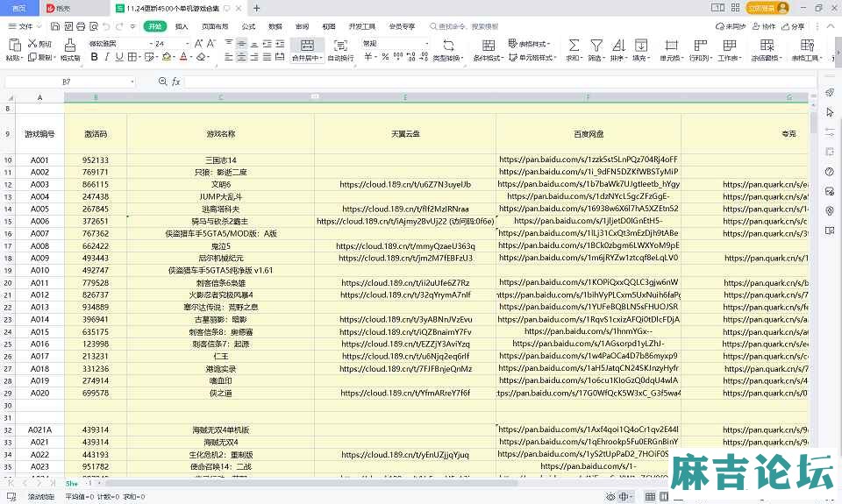Screen dimensions: 842x504
Task: Switch to the Insert (插入) tab
Action: click(182, 26)
